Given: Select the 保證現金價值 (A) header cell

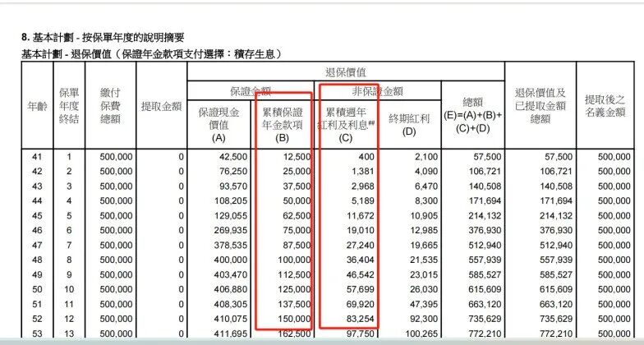Looking at the screenshot, I should (218, 122).
